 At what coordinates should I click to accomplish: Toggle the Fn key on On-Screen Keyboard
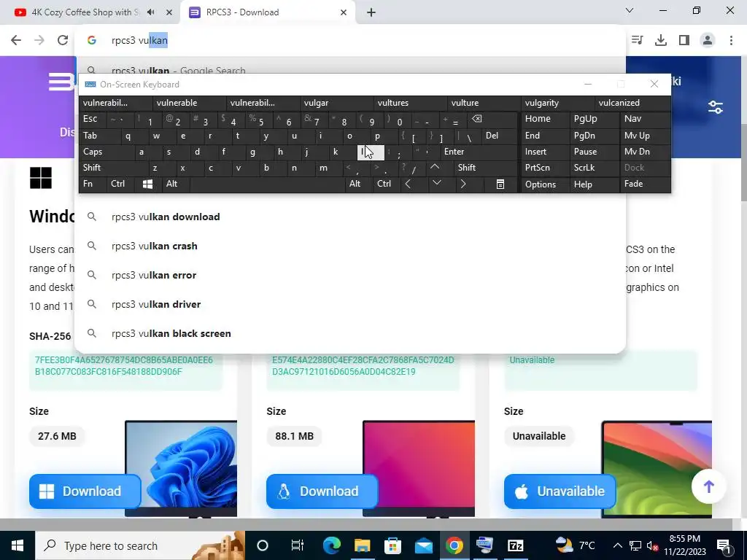(93, 184)
